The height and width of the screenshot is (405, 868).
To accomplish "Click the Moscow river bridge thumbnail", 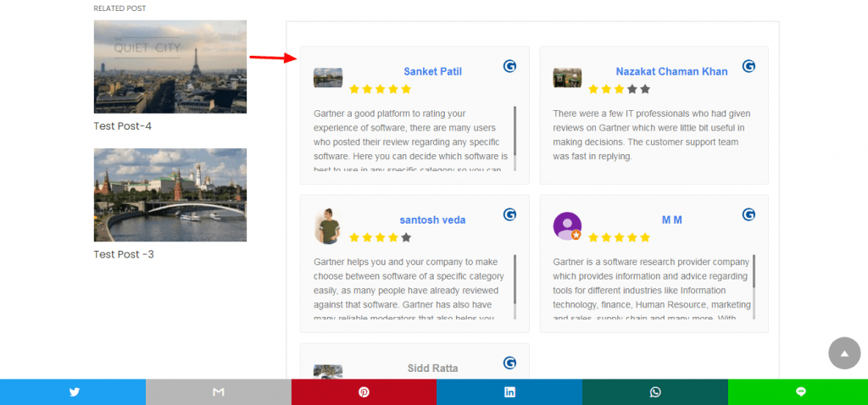I will 170,195.
